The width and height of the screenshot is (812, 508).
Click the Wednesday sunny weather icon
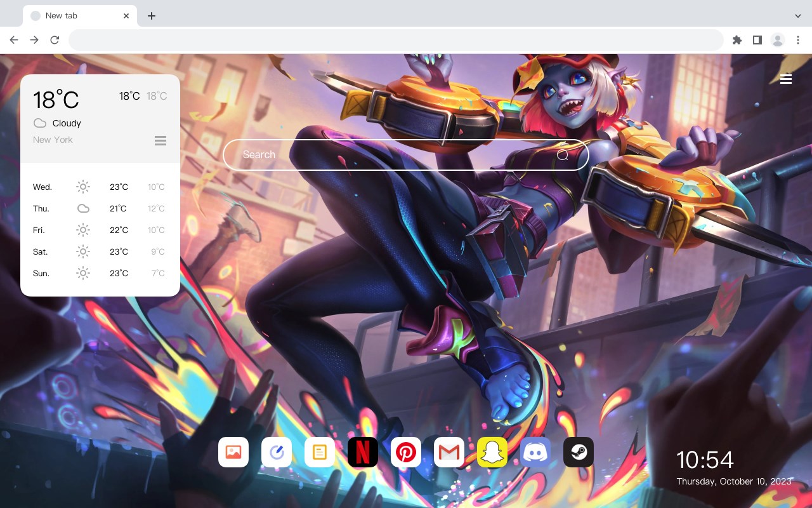tap(83, 187)
